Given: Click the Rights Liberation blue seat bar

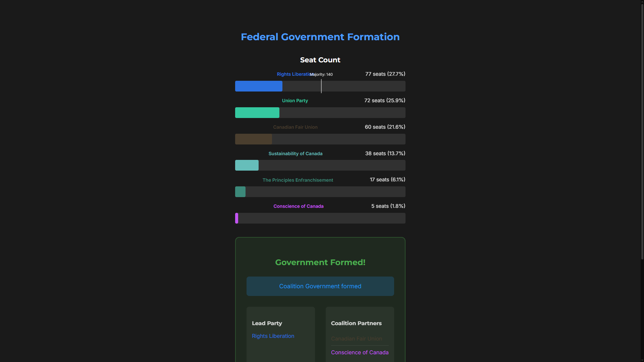Looking at the screenshot, I should point(259,86).
